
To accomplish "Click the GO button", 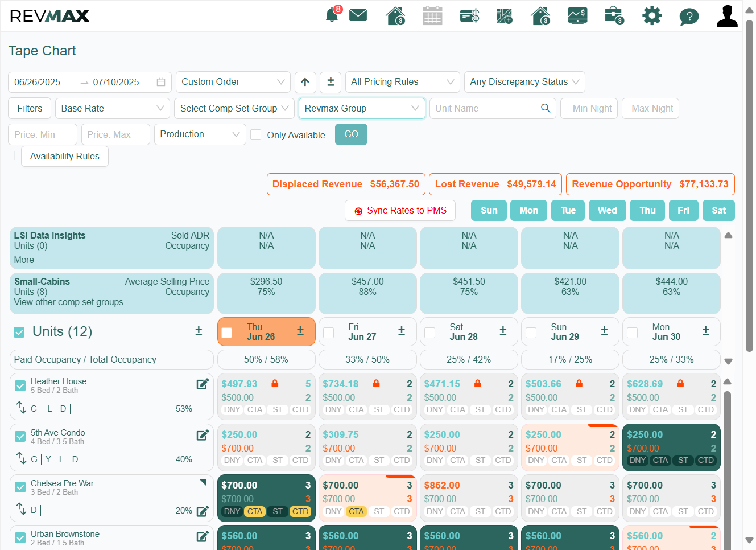I will (x=351, y=134).
